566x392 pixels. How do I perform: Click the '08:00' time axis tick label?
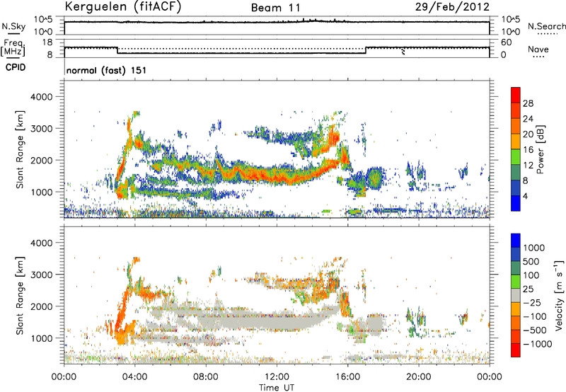coord(206,377)
